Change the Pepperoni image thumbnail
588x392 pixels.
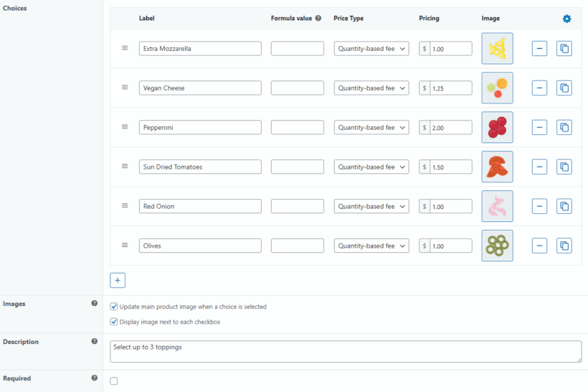(x=497, y=127)
